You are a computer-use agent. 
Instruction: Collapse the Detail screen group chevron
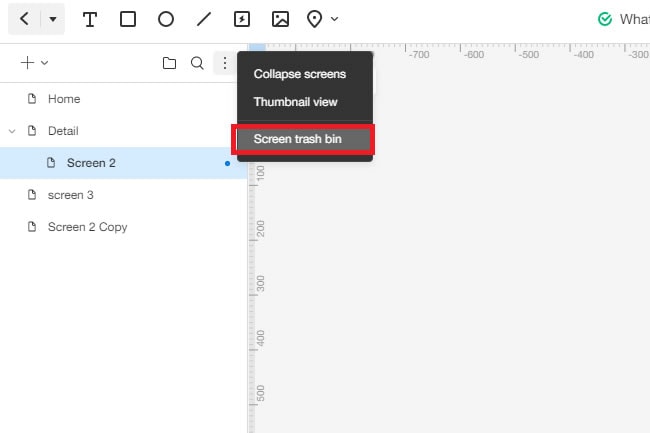(12, 131)
